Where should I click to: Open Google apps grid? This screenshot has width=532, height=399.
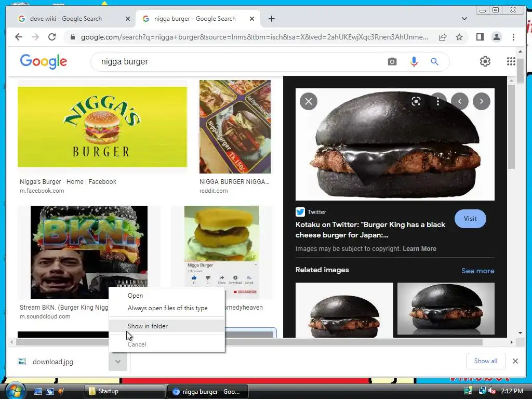(x=511, y=61)
